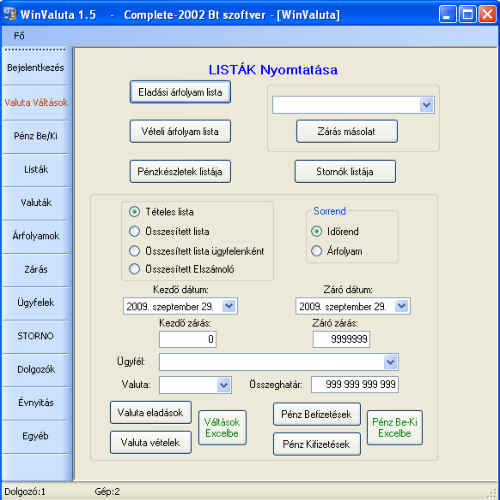Click the Stornók listája button
Image resolution: width=500 pixels, height=500 pixels.
345,172
